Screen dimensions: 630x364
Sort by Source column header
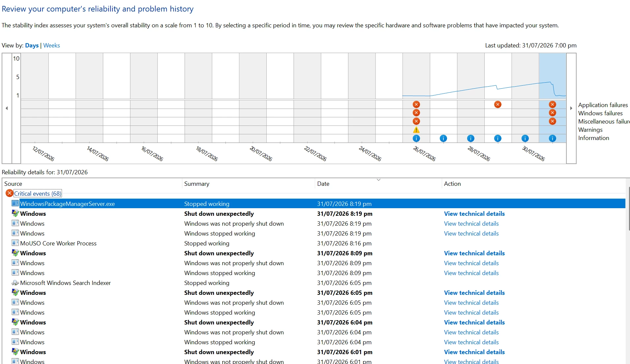[x=92, y=184]
